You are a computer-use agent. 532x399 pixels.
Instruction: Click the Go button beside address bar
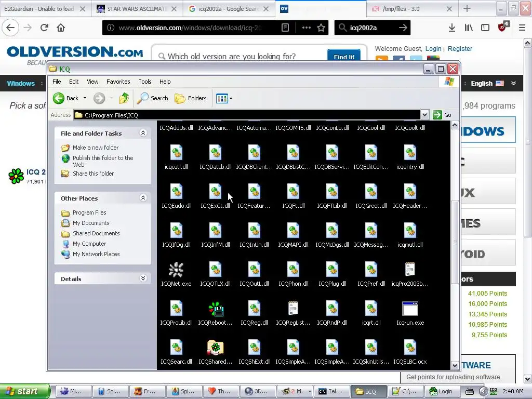tap(443, 115)
